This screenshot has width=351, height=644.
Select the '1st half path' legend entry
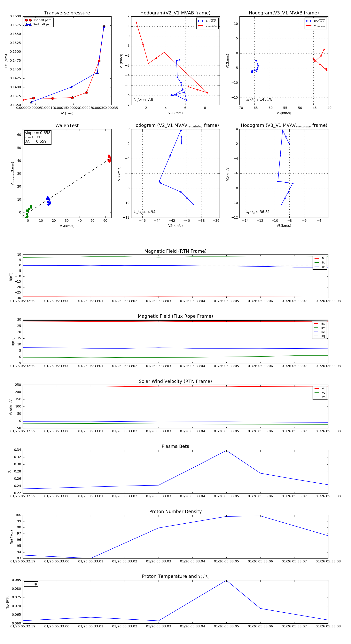point(38,20)
